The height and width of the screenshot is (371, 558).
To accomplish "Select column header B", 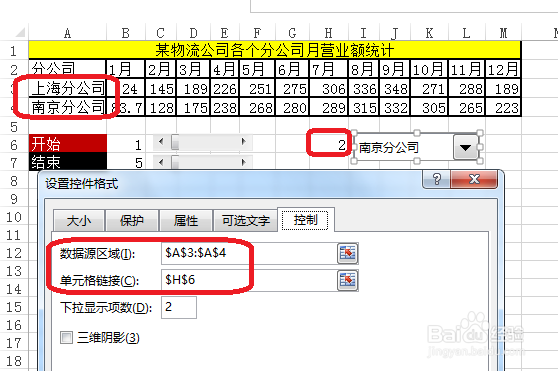I will (126, 33).
